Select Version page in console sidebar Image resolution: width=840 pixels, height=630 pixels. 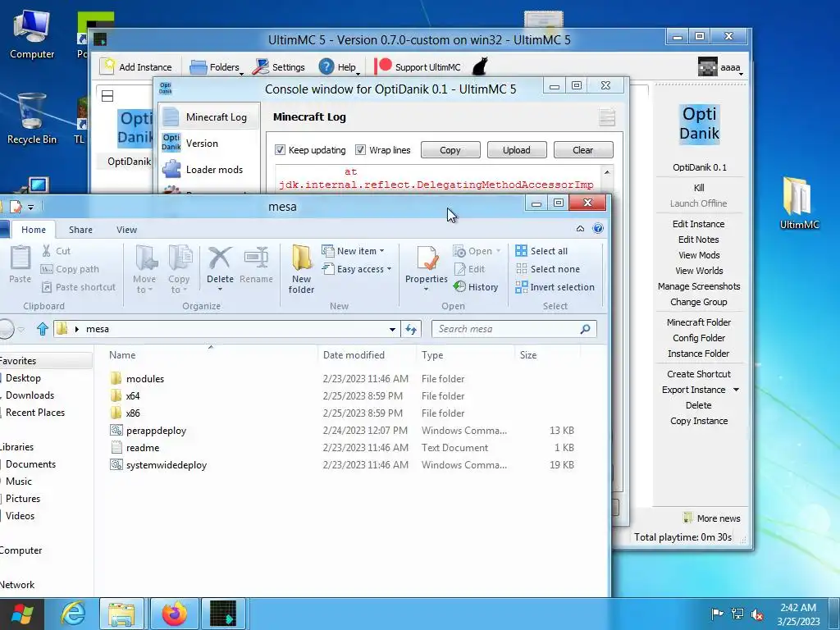click(x=209, y=143)
